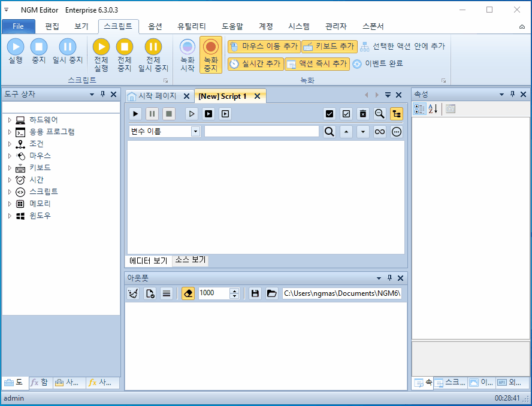Expand the 마우스 tree node
532x406 pixels.
(10, 156)
